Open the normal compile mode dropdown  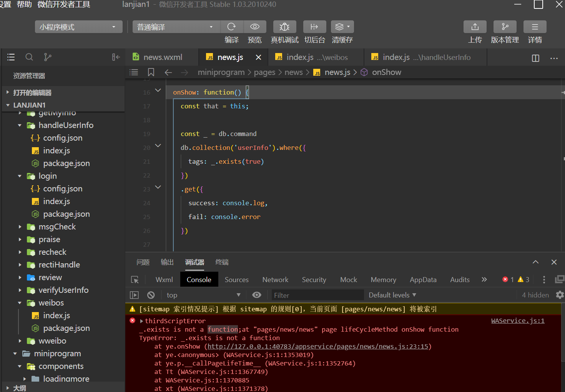176,27
